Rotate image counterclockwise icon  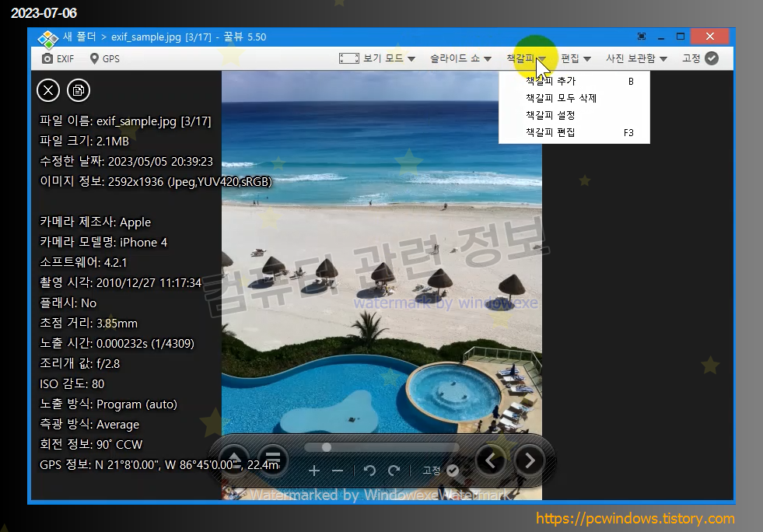click(x=369, y=471)
